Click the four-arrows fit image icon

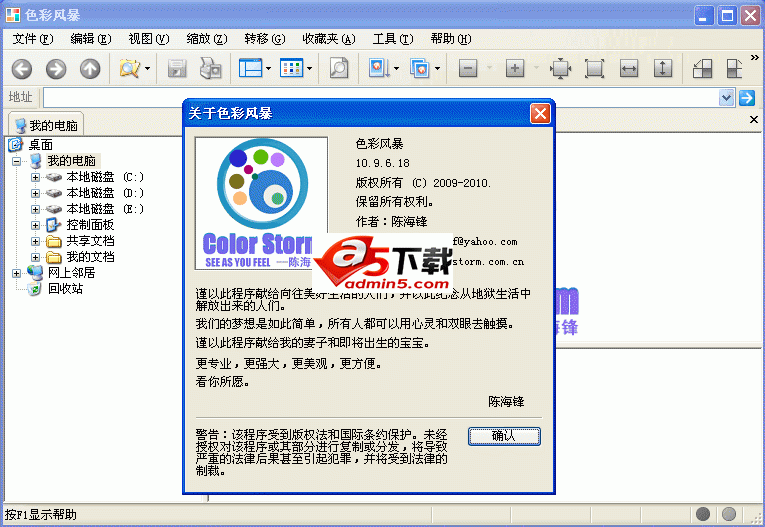(561, 68)
